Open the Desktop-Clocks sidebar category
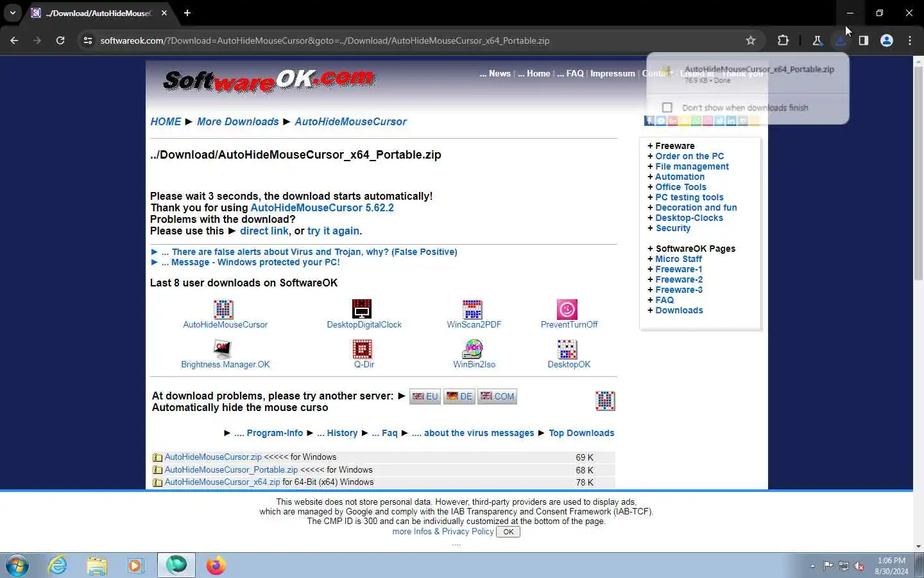This screenshot has width=924, height=578. tap(689, 218)
